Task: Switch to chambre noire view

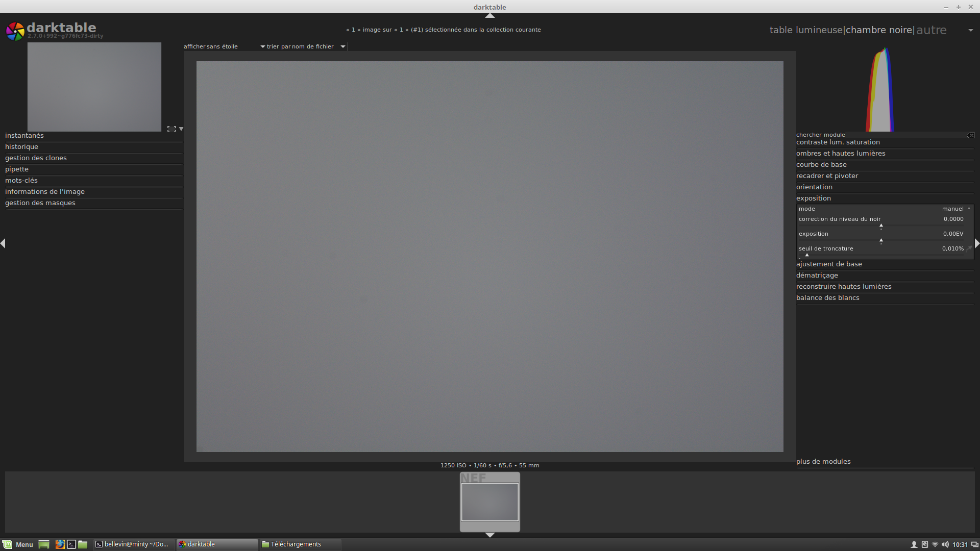Action: [x=879, y=30]
